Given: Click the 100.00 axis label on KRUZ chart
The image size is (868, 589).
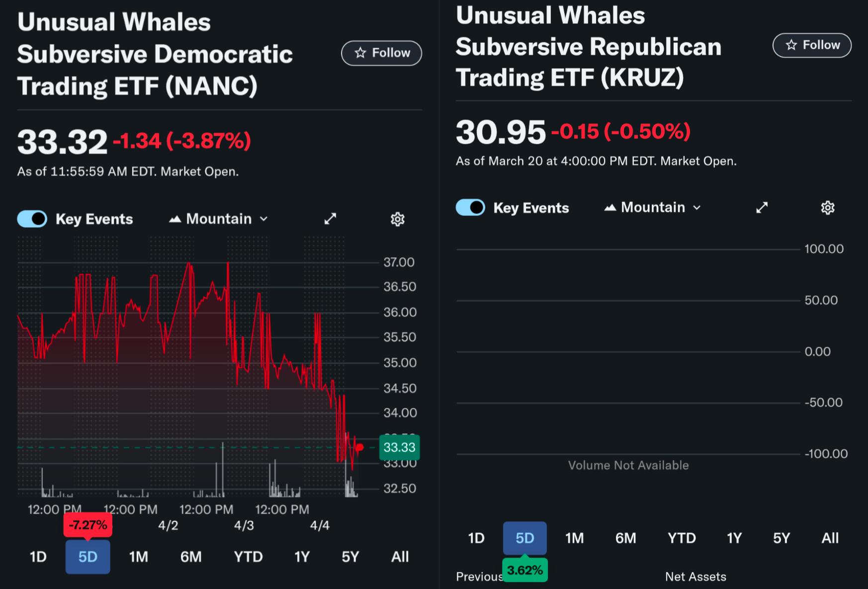Looking at the screenshot, I should (x=824, y=249).
